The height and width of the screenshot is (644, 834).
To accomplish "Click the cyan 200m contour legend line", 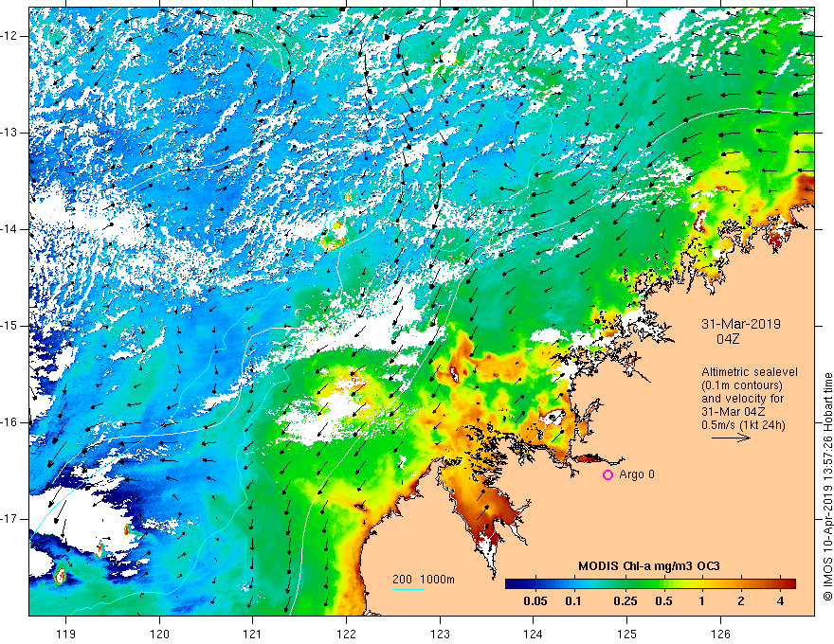I will pos(408,589).
